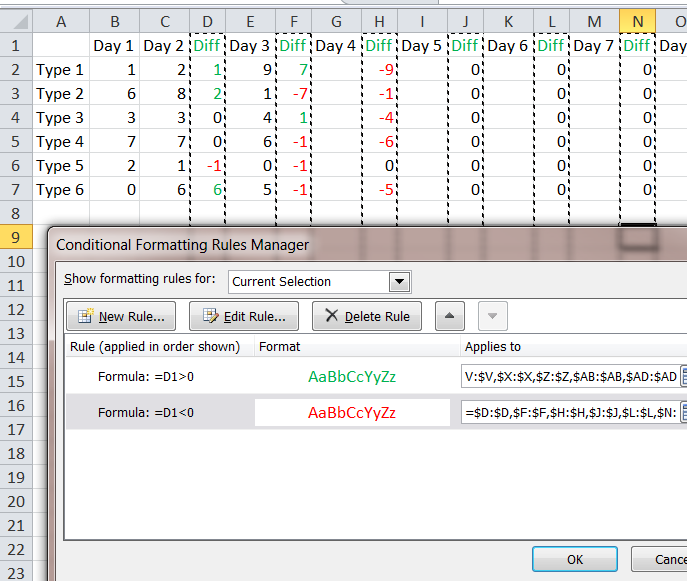687x581 pixels.
Task: Select row 15 header
Action: click(16, 381)
